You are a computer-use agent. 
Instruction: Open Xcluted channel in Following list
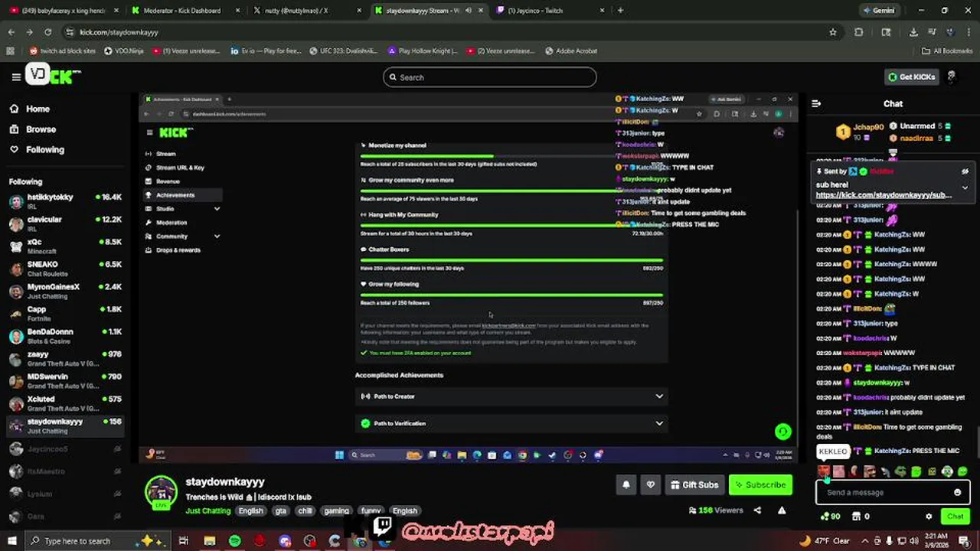pyautogui.click(x=65, y=403)
